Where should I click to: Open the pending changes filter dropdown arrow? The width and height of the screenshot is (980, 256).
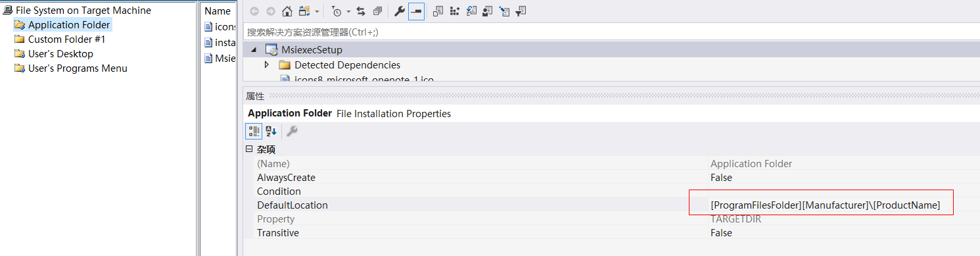point(348,12)
